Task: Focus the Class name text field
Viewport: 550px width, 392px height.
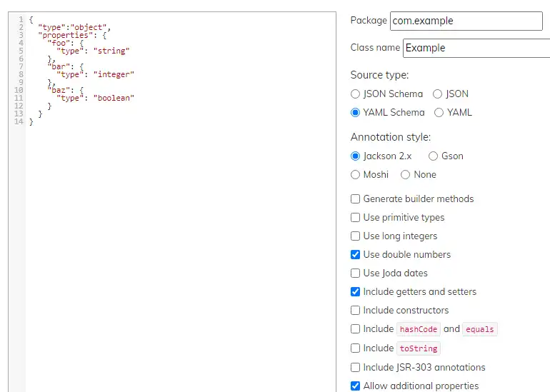Action: tap(476, 48)
